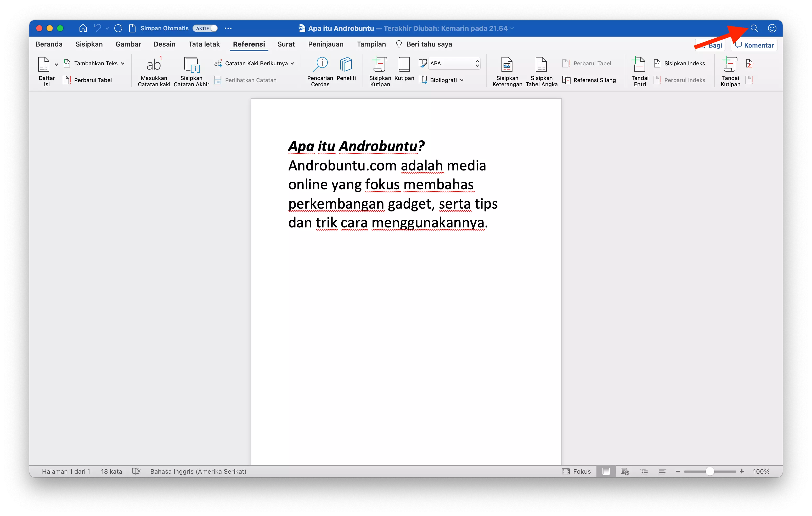Screen dimensions: 812x516
Task: Click the 18 kata word count
Action: coord(111,471)
